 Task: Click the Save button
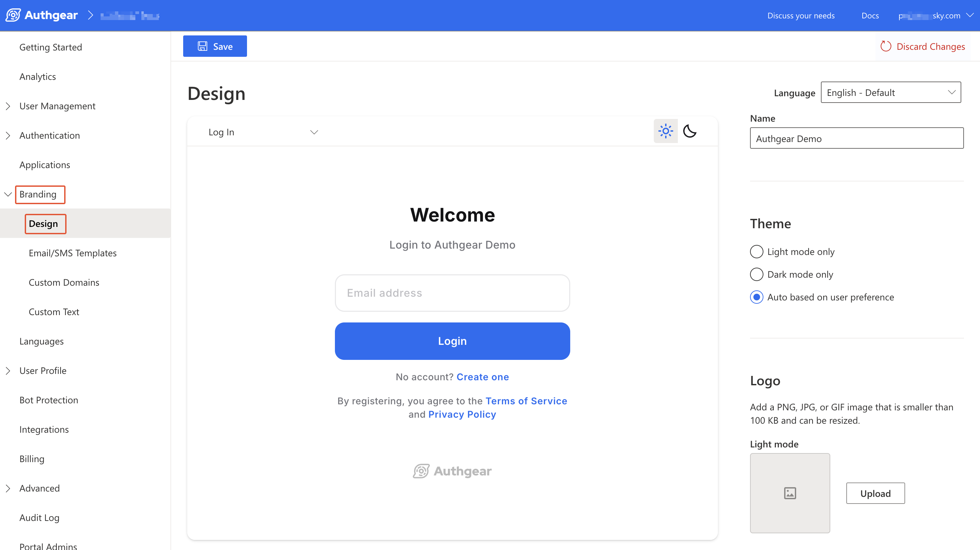pyautogui.click(x=215, y=46)
